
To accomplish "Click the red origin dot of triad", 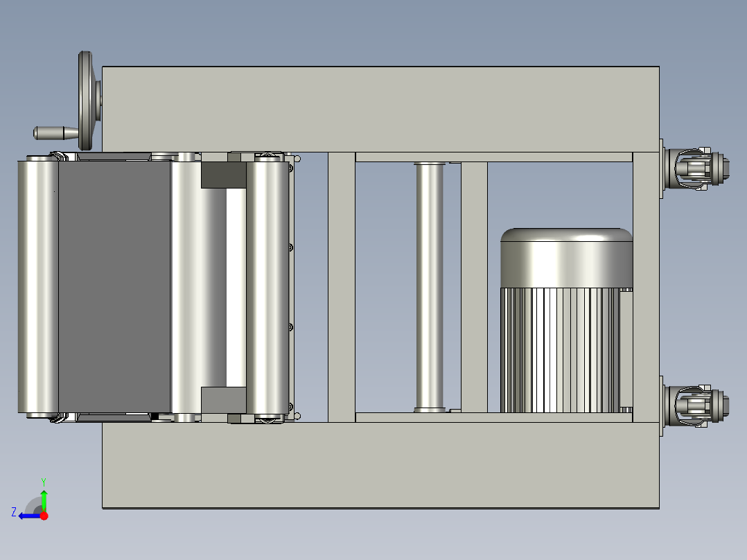I will coord(44,516).
